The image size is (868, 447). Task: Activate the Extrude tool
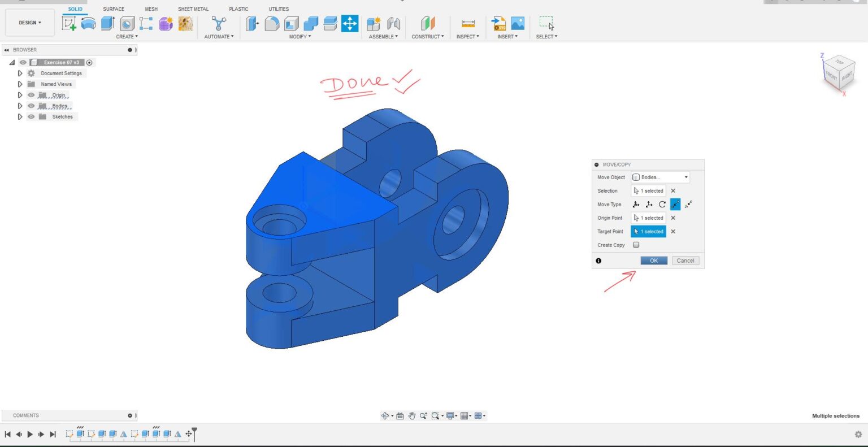tap(107, 23)
